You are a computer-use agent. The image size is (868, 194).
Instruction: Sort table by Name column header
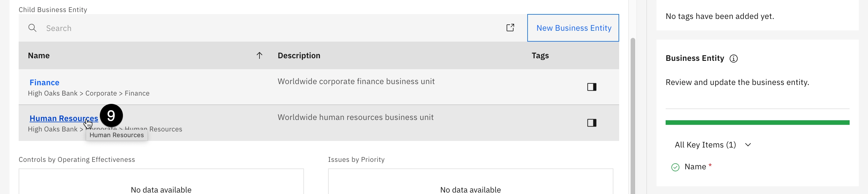39,56
